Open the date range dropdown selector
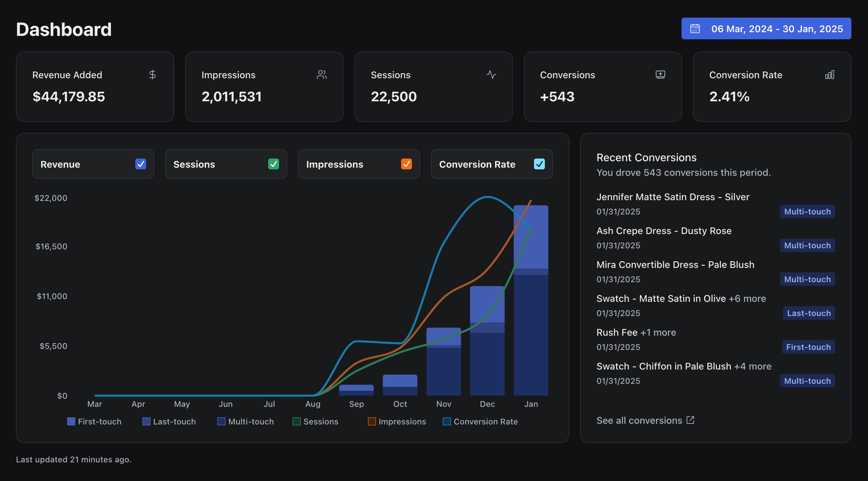This screenshot has height=481, width=868. tap(766, 28)
